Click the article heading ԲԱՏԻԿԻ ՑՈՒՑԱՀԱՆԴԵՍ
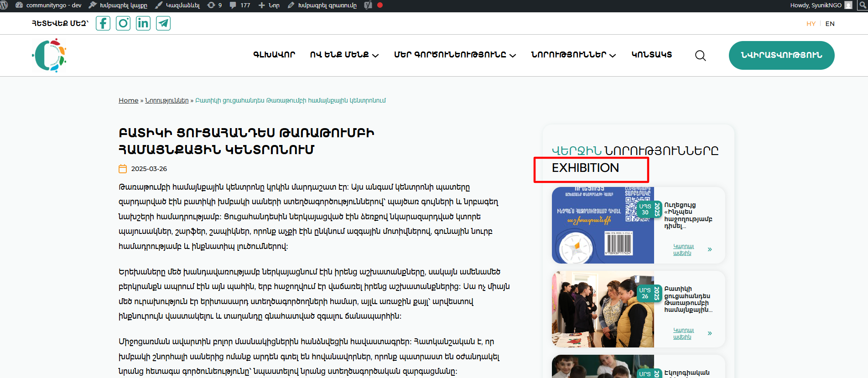868x378 pixels. coord(246,141)
